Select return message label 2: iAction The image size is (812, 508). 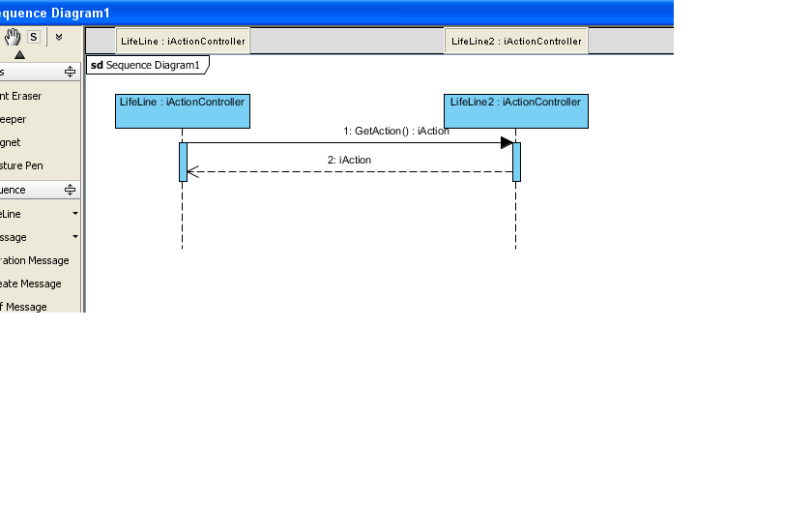pyautogui.click(x=349, y=160)
